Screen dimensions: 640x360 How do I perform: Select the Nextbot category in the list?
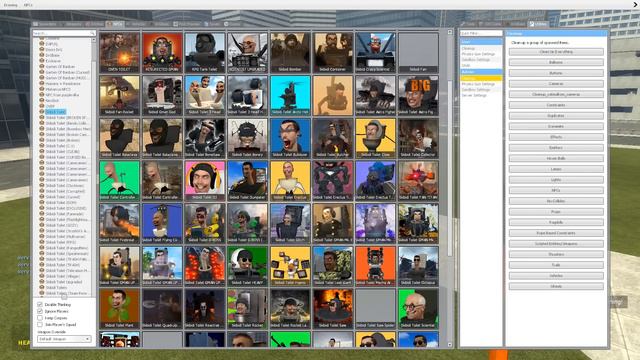point(52,100)
